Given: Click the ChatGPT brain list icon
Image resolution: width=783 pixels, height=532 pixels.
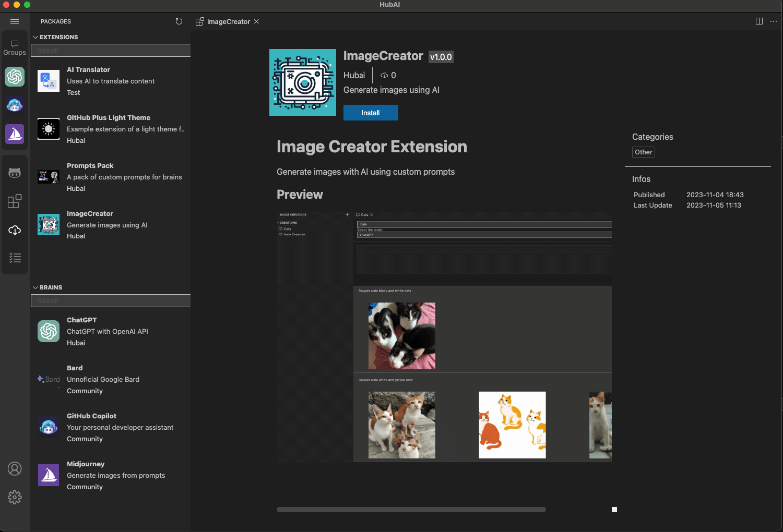Looking at the screenshot, I should [x=49, y=331].
